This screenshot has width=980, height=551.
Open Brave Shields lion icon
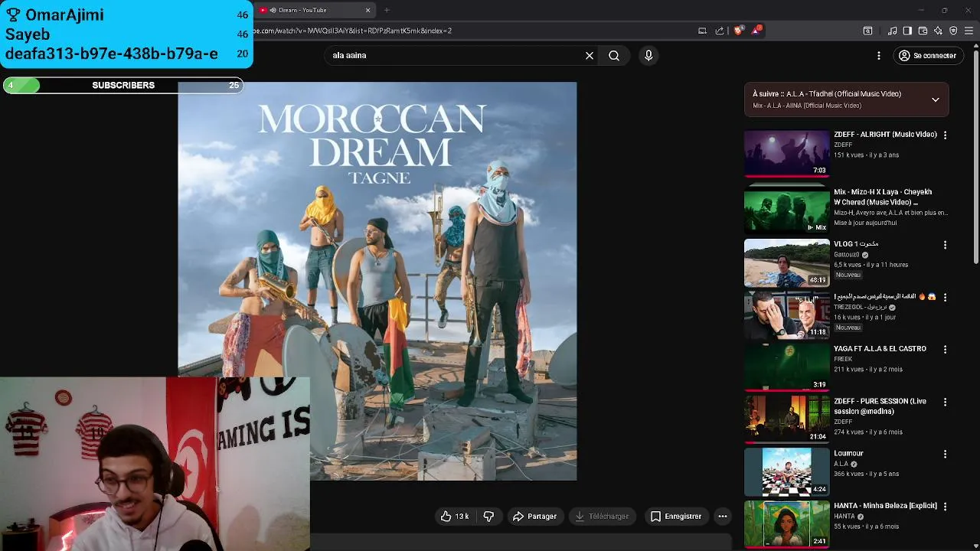coord(738,31)
